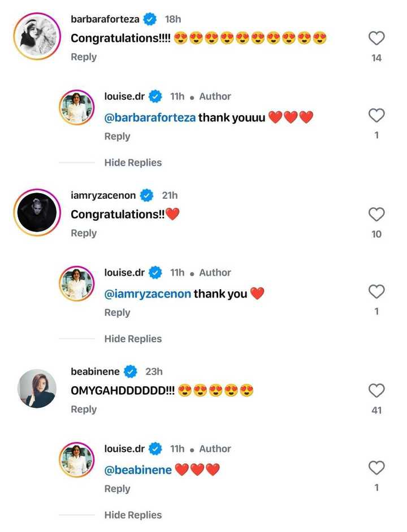Like louise.dr's reply to barbaraforteza
This screenshot has width=407, height=532.
[376, 116]
